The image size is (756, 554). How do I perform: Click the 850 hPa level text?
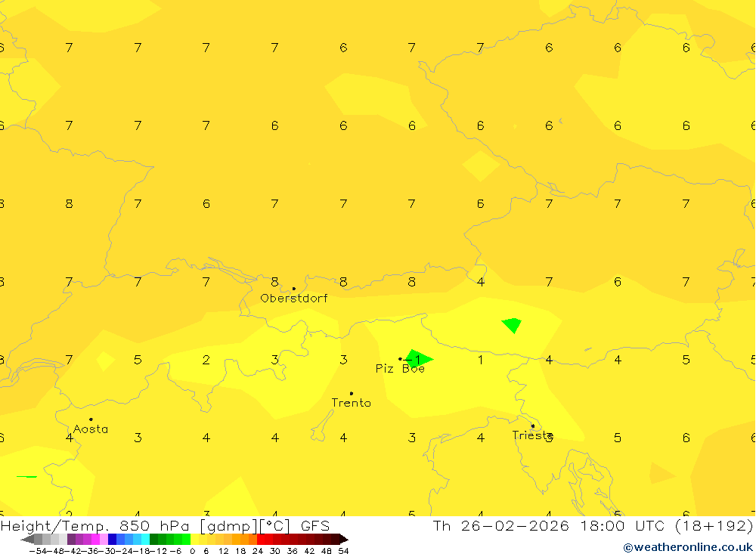(x=154, y=525)
